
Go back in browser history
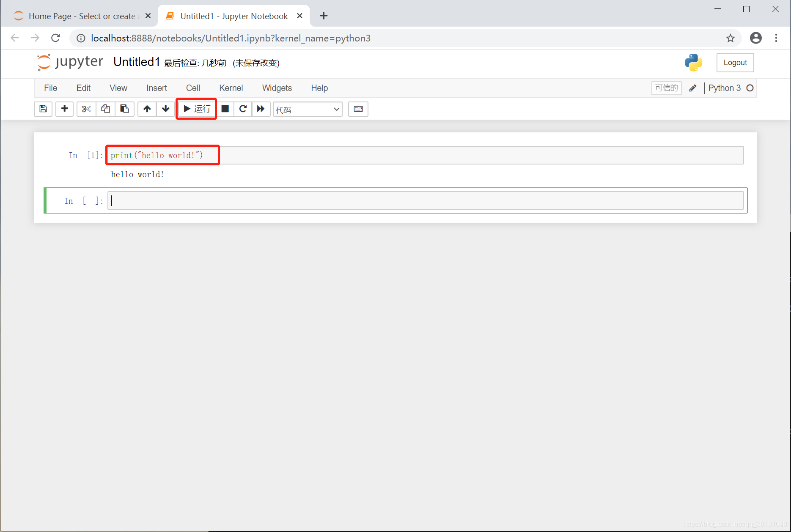pyautogui.click(x=15, y=38)
